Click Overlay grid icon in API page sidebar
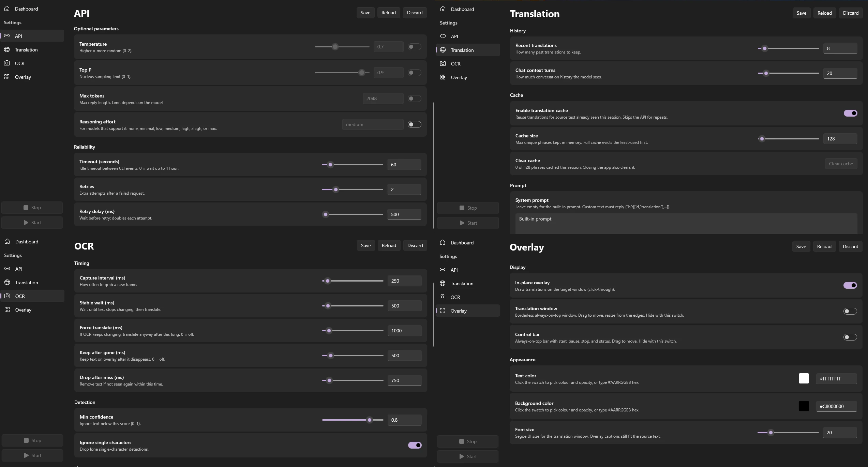The height and width of the screenshot is (467, 868). (x=7, y=77)
